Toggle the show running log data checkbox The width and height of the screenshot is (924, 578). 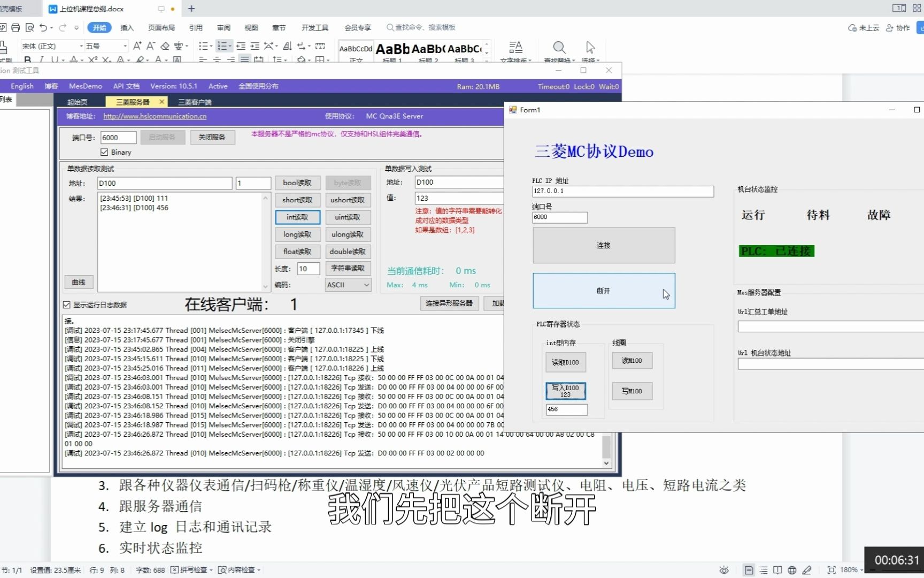pyautogui.click(x=67, y=305)
